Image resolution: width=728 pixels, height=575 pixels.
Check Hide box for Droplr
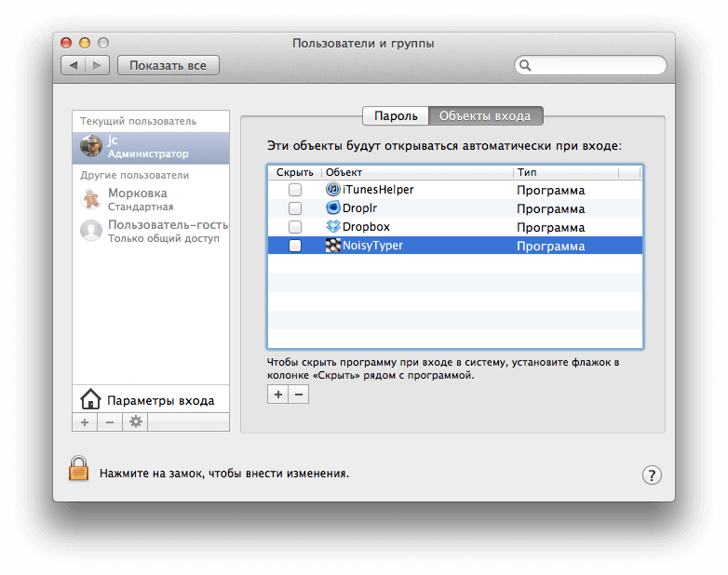pyautogui.click(x=295, y=207)
